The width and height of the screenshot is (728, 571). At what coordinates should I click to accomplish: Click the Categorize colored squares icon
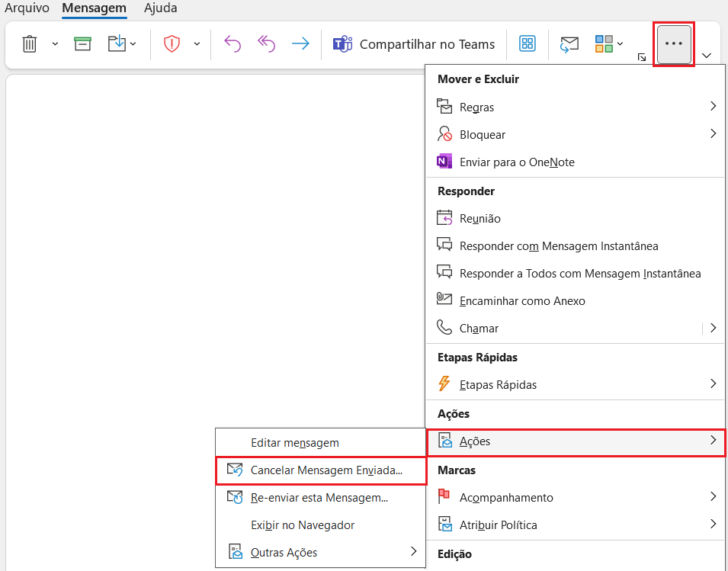pyautogui.click(x=604, y=44)
